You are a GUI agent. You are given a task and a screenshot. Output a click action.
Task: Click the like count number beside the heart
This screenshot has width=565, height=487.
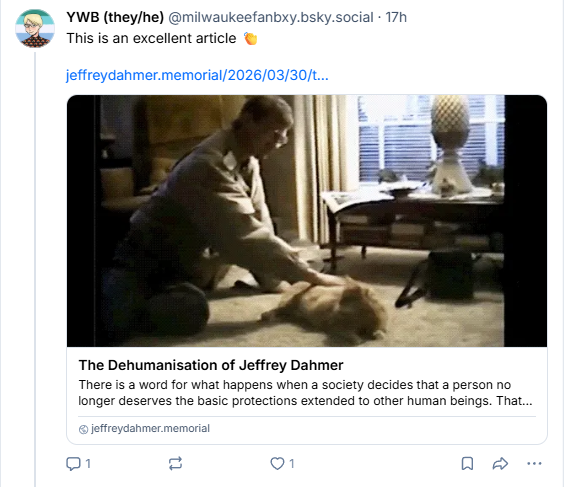[292, 464]
